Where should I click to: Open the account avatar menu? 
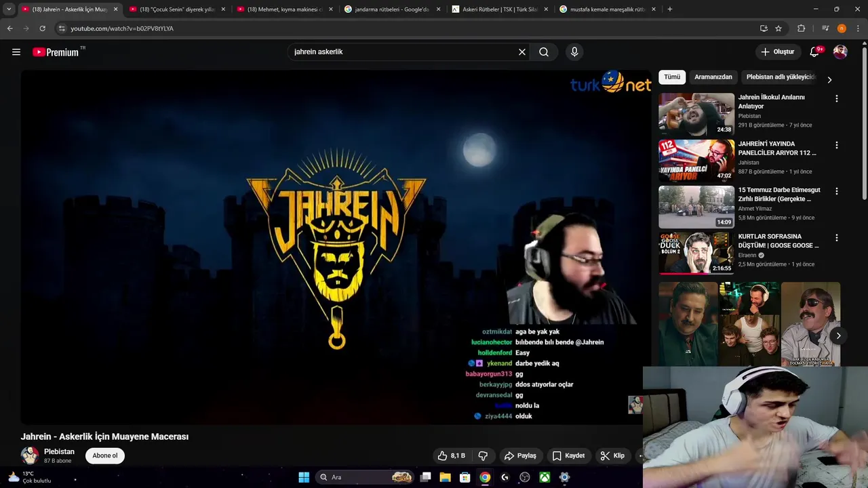pos(840,52)
